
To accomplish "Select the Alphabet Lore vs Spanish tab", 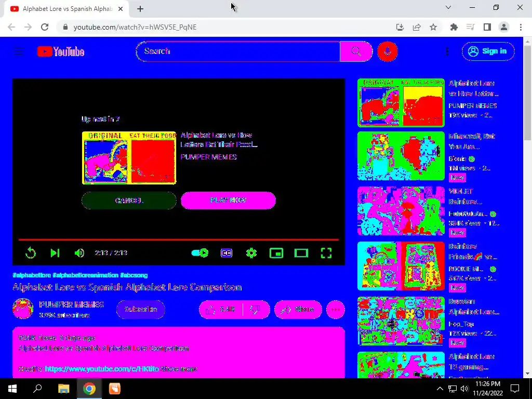I will click(x=67, y=9).
